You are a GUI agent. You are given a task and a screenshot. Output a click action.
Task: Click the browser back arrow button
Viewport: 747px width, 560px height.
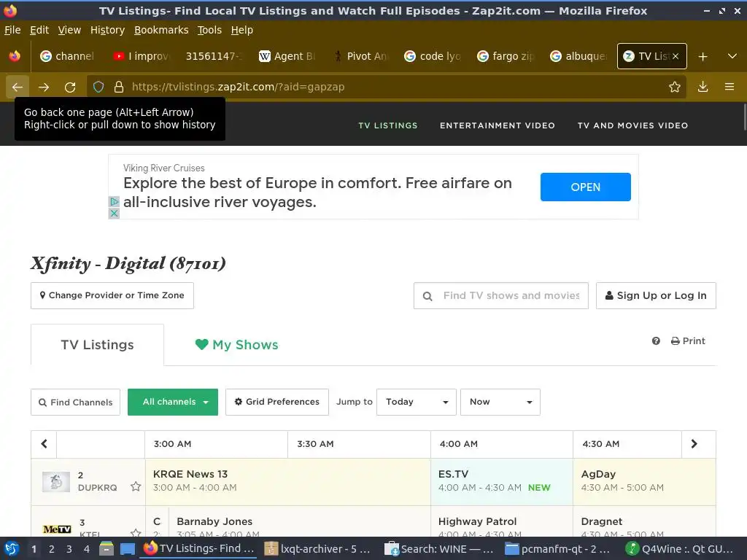pos(18,87)
